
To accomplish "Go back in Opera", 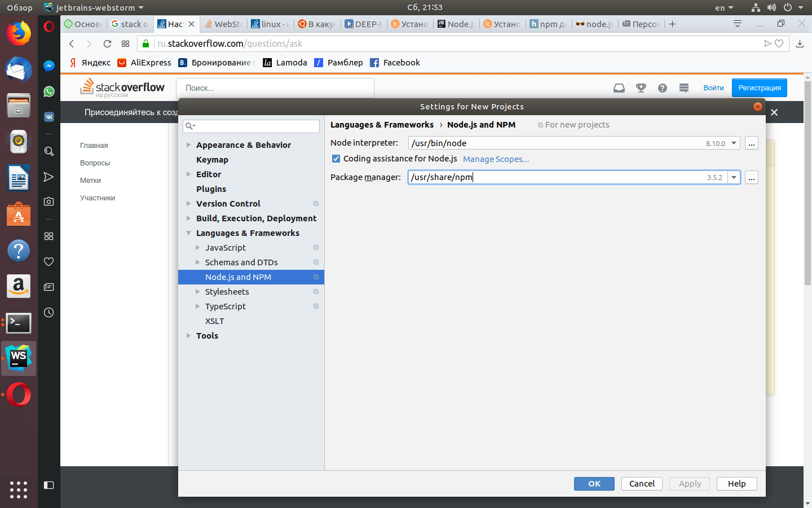I will point(72,43).
